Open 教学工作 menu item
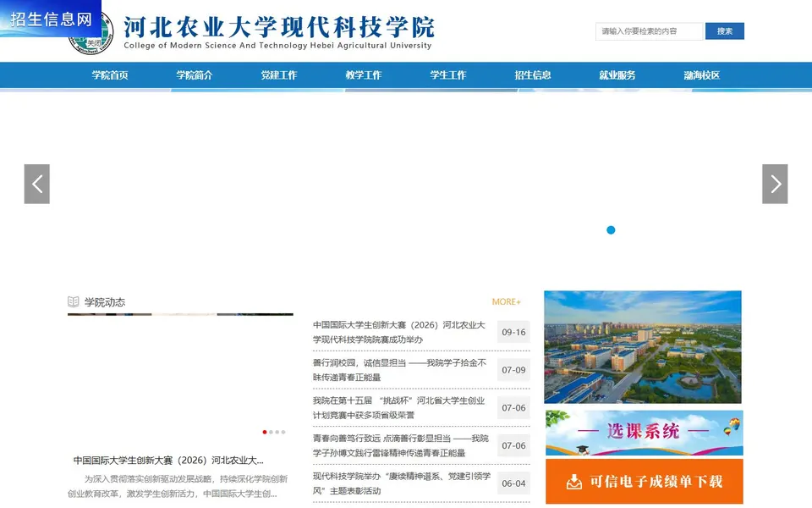The image size is (812, 508). [x=364, y=75]
